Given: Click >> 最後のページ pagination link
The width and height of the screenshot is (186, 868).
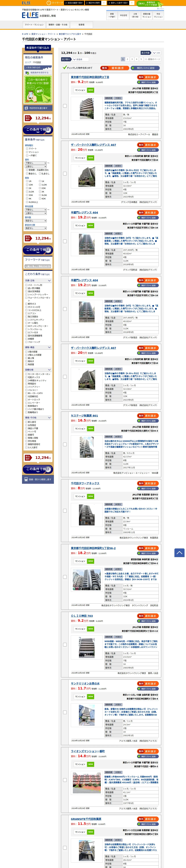Looking at the screenshot, I should pyautogui.click(x=152, y=59).
